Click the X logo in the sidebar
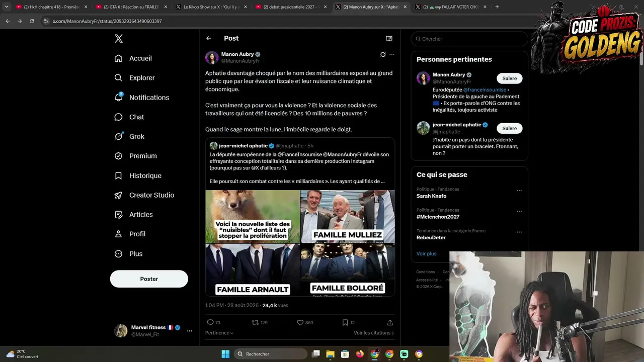This screenshot has width=644, height=362. coord(119,39)
